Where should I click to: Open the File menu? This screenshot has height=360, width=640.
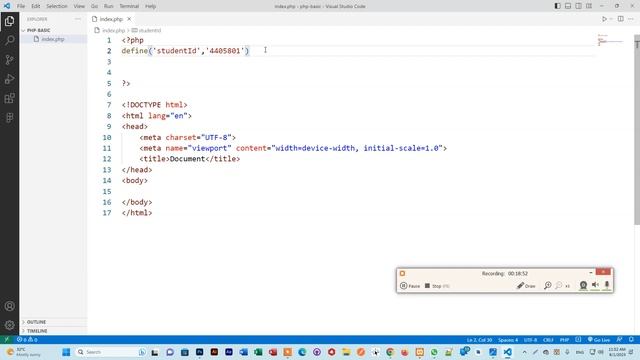pyautogui.click(x=21, y=6)
